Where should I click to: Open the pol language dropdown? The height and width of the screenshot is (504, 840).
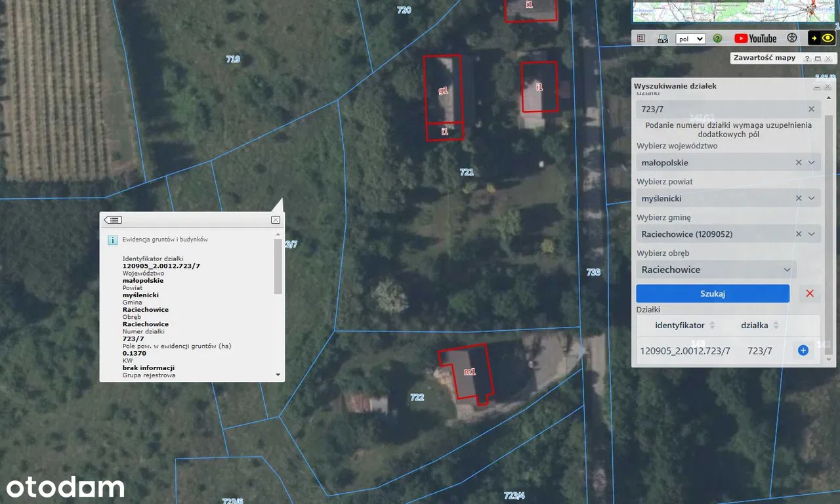690,39
